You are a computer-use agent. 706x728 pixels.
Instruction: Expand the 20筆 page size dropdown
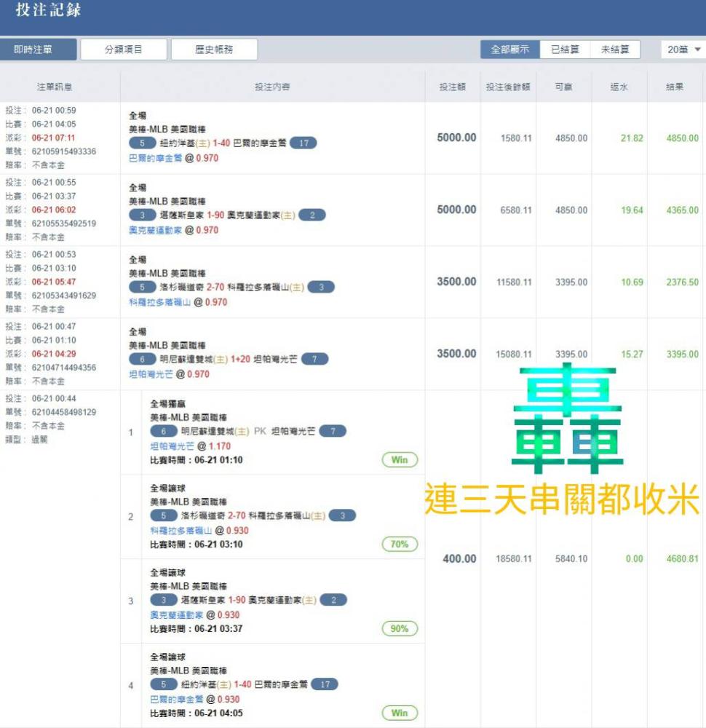[684, 50]
